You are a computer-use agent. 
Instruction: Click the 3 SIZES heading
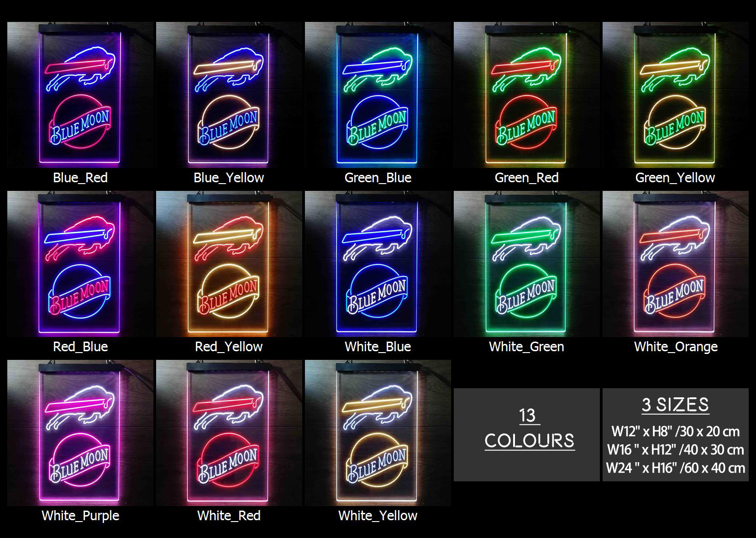coord(676,405)
